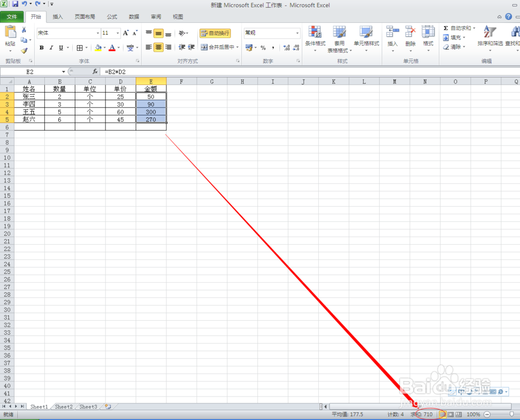Align text to the left
Screen dimensions: 520x420
point(149,47)
